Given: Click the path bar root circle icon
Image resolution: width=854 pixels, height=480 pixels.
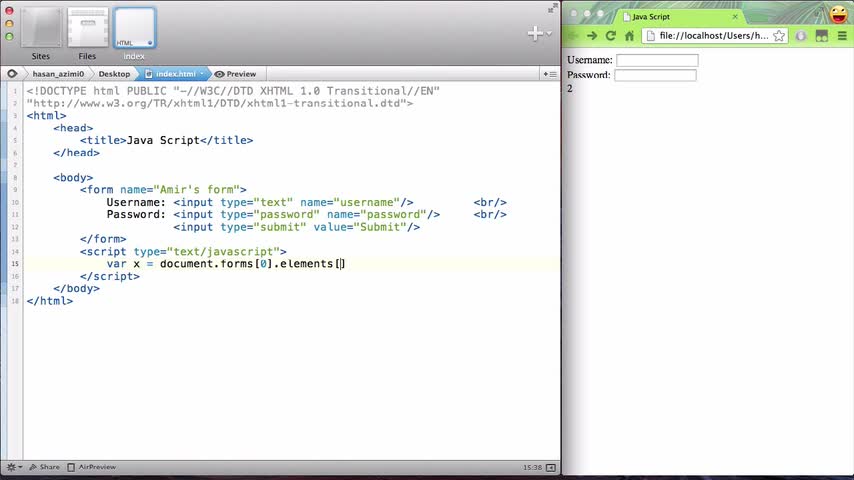Looking at the screenshot, I should [12, 74].
